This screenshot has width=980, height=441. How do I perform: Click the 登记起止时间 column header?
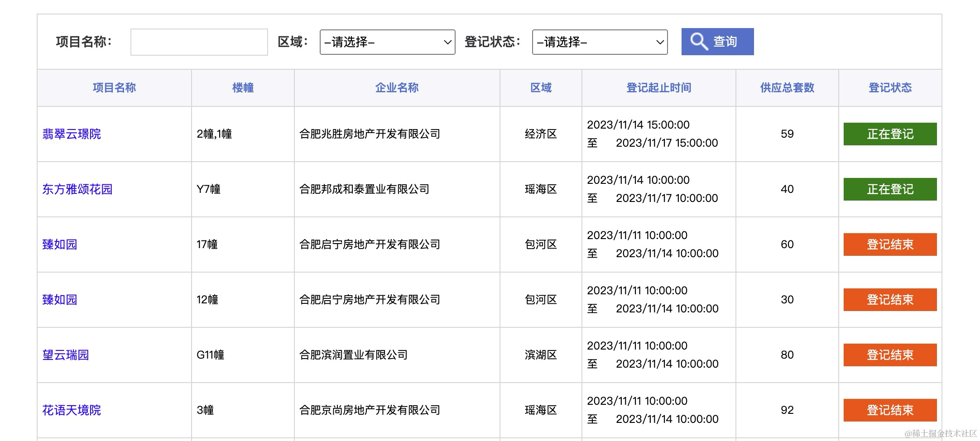pos(658,88)
